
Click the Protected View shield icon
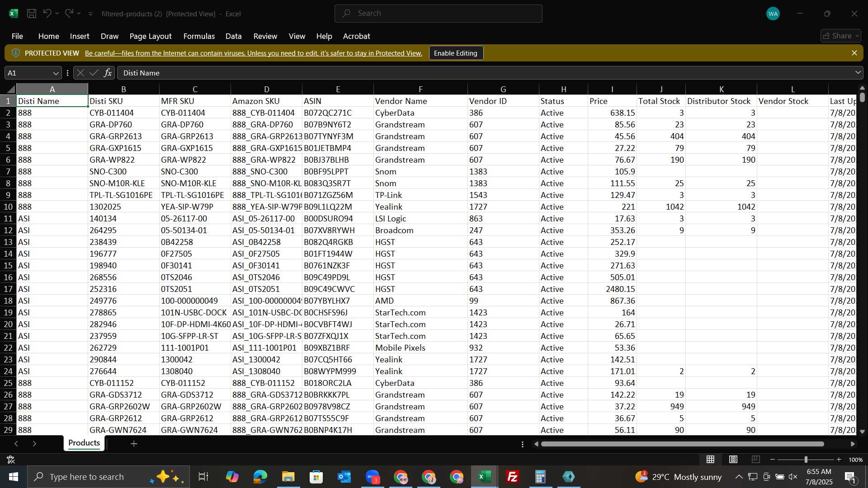click(15, 53)
